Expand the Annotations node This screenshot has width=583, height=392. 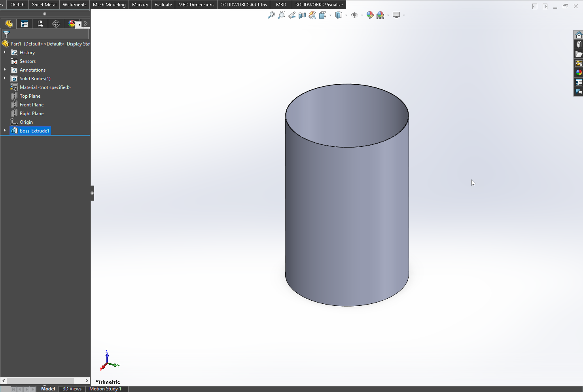point(5,70)
